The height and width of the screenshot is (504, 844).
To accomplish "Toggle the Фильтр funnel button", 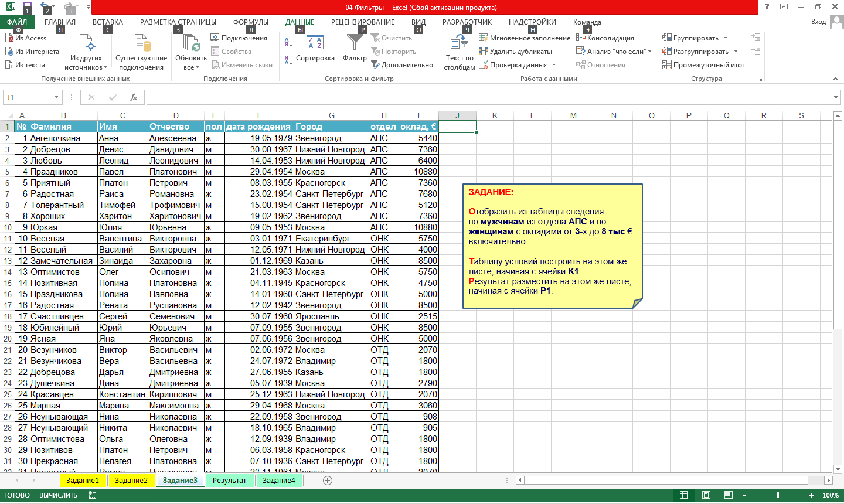I will [x=355, y=48].
